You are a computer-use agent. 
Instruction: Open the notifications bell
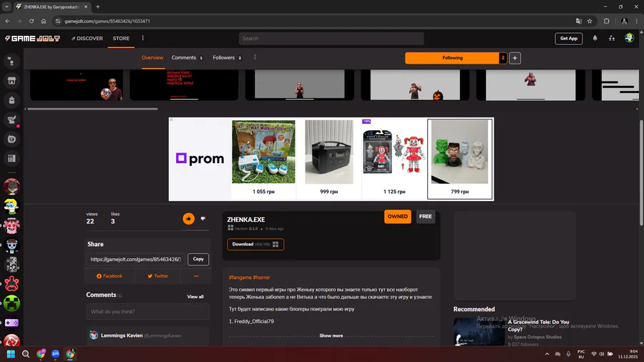tap(595, 38)
